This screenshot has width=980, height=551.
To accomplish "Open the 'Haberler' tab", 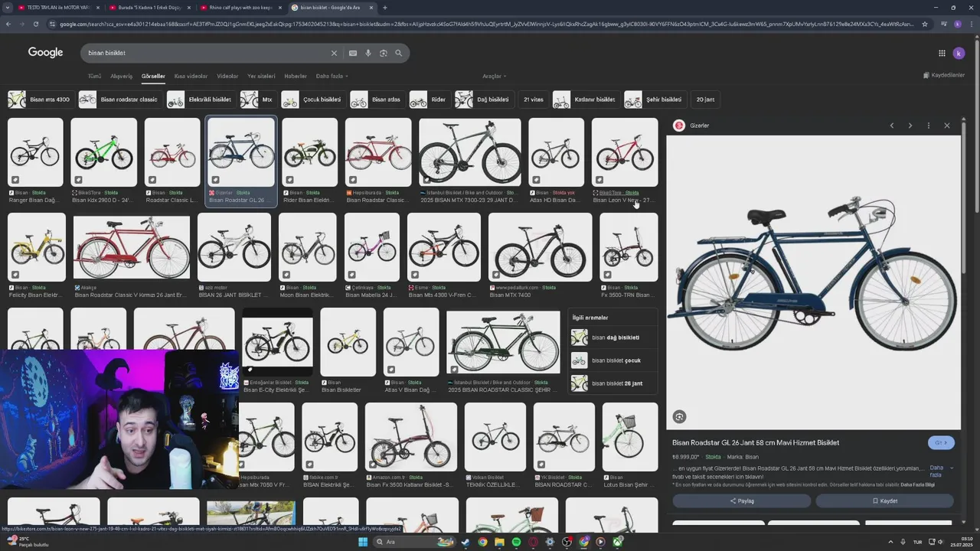I will click(296, 76).
